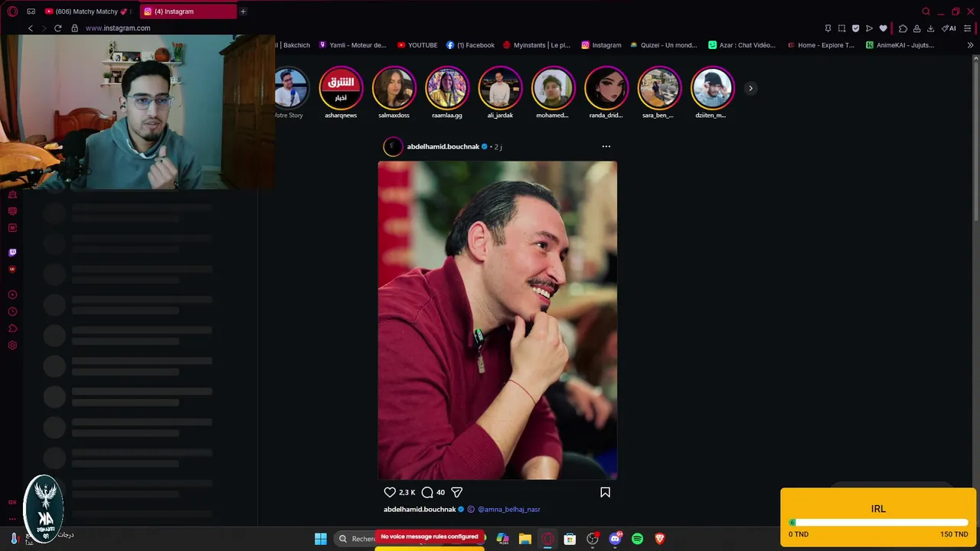Open randa_drid... story

tap(606, 88)
